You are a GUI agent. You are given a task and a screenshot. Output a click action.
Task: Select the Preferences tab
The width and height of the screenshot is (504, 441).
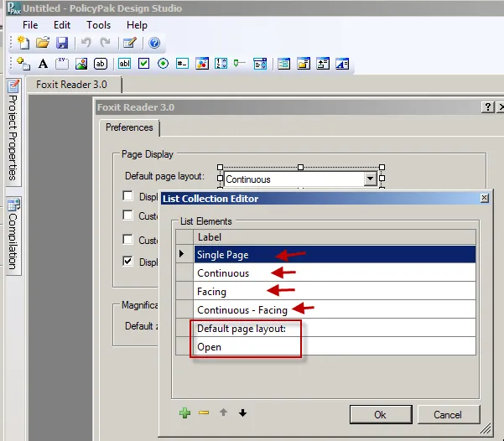click(129, 127)
